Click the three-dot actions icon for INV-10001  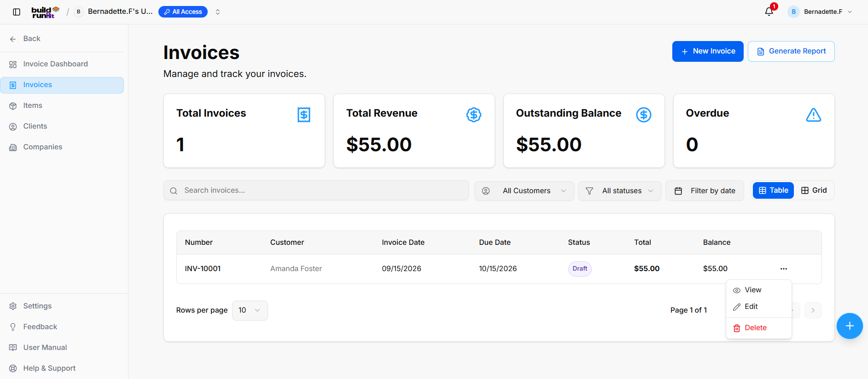784,269
